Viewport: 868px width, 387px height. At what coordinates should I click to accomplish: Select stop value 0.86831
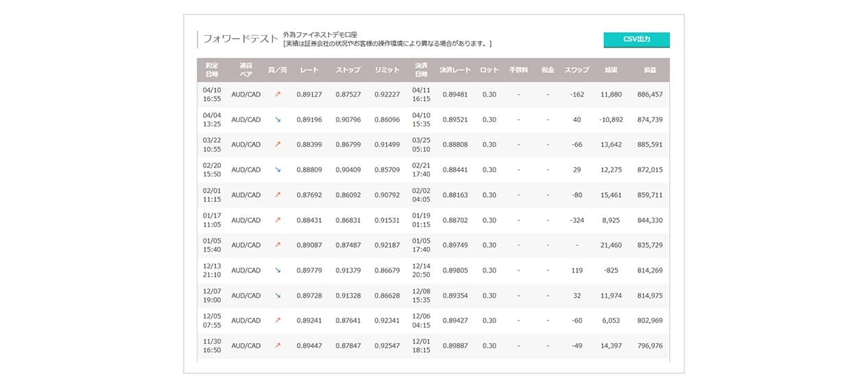coord(348,220)
